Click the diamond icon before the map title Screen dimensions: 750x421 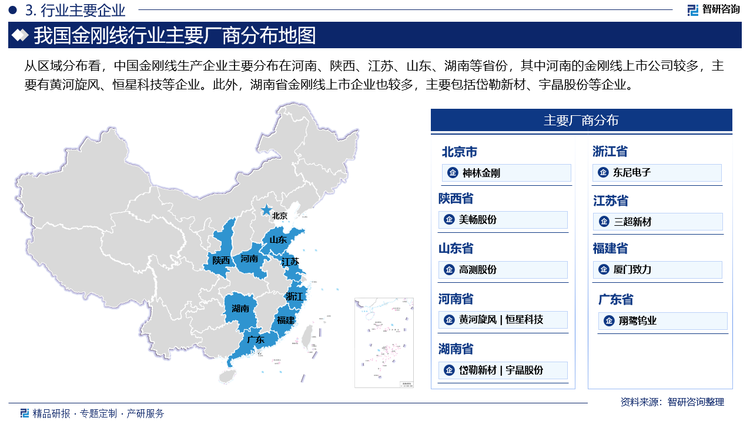20,35
